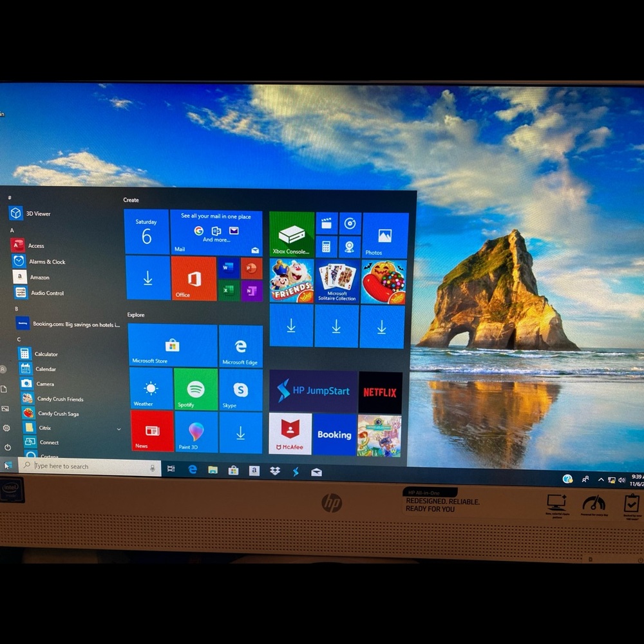Open the Candy Crush Saga pumpkin tile

[384, 282]
